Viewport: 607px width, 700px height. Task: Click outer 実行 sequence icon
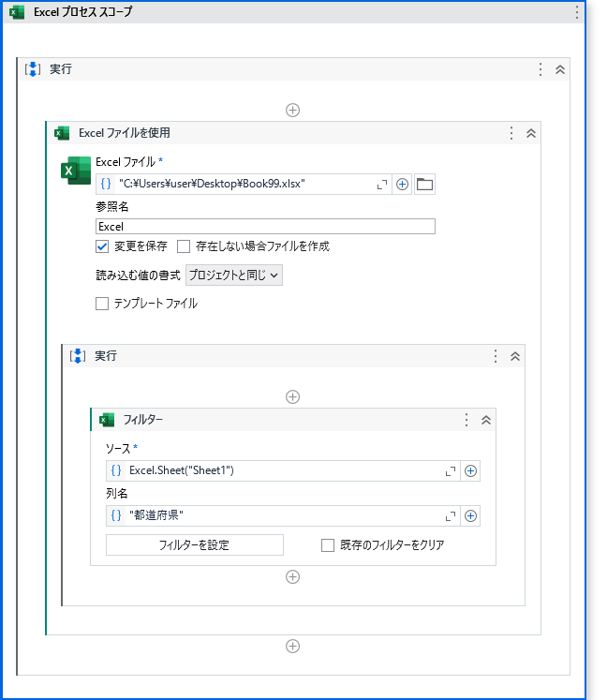[33, 69]
